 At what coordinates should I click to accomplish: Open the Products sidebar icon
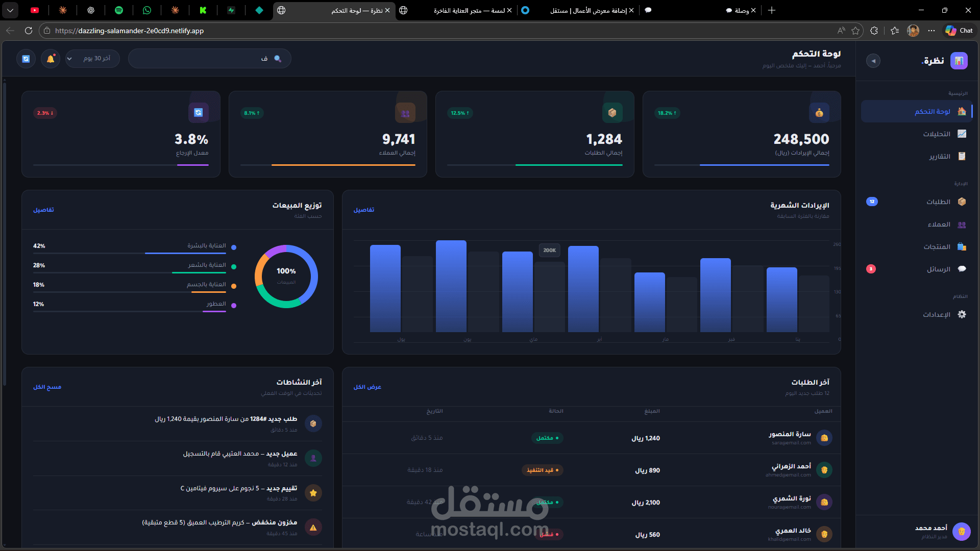point(962,246)
